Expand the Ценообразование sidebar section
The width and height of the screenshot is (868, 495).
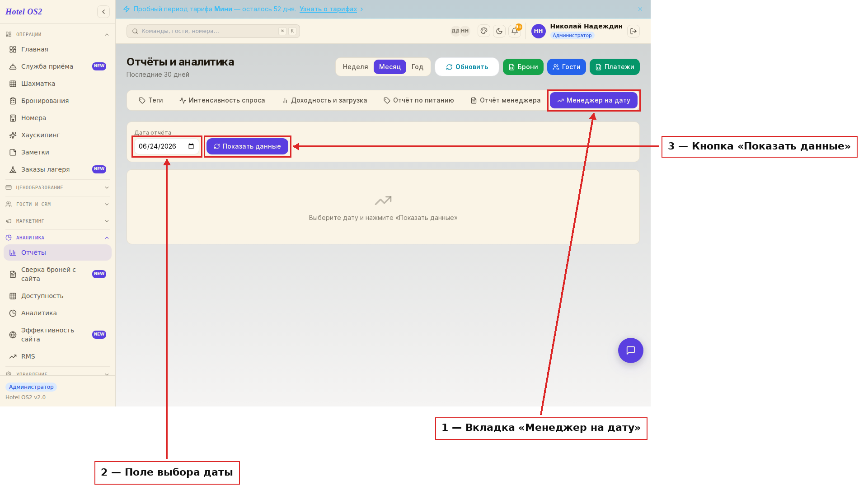click(57, 187)
